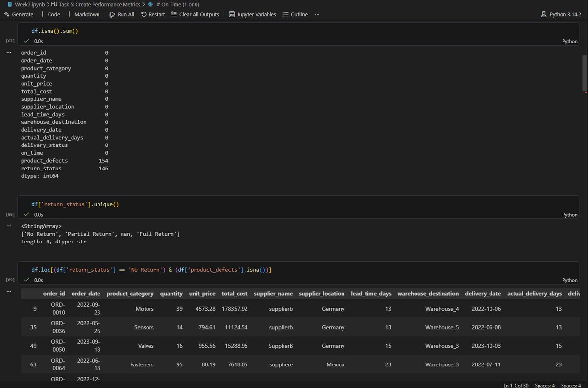Click the 178357.92 total cost value
Viewport: 588px width, 388px height.
pyautogui.click(x=235, y=309)
